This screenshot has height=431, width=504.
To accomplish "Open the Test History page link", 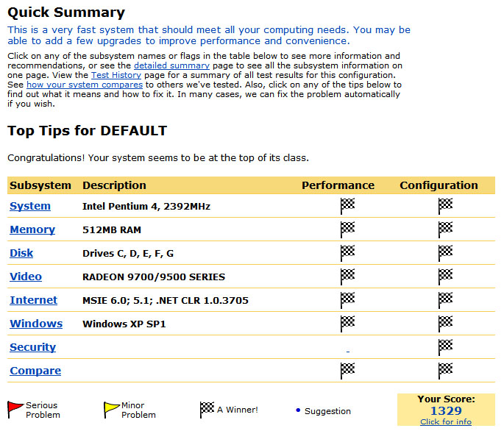I will pos(116,75).
